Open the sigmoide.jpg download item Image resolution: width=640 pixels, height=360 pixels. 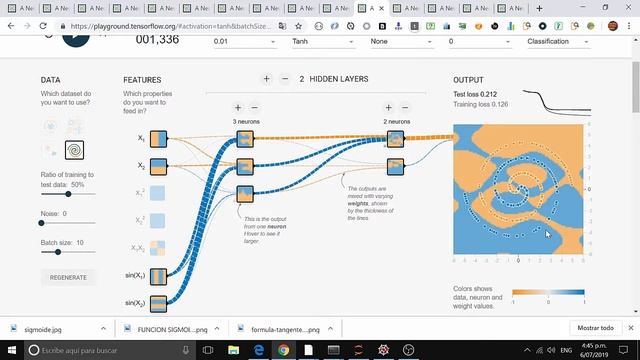[x=42, y=329]
